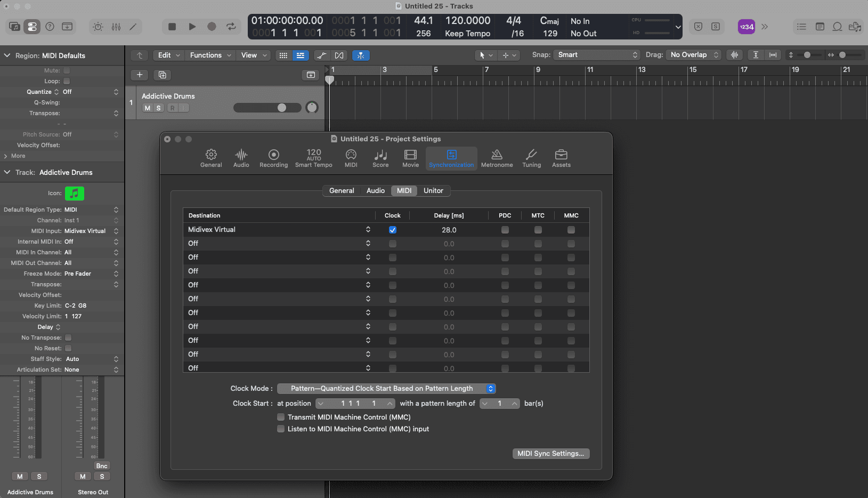Toggle region Mute checkbox
868x498 pixels.
(67, 70)
